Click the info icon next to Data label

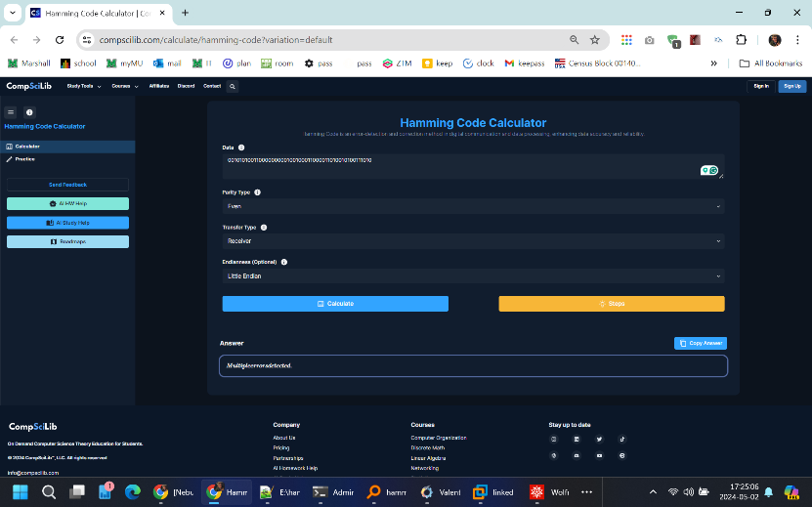point(241,148)
